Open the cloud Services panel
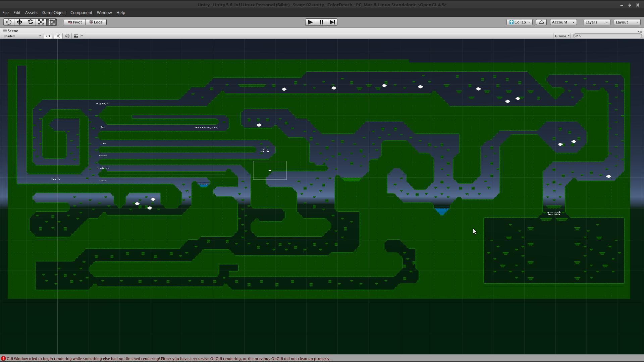 (x=541, y=22)
